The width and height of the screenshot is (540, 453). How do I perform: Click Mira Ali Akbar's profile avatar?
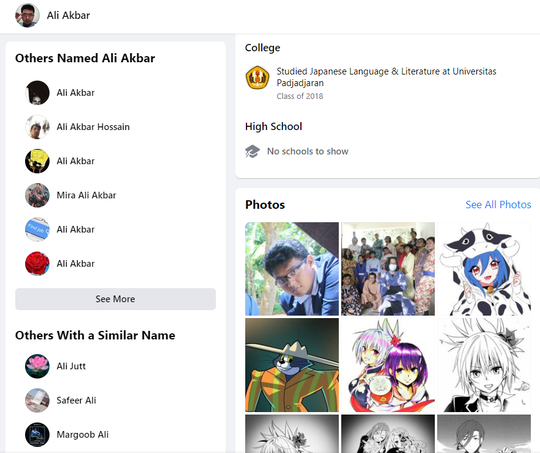(x=37, y=195)
